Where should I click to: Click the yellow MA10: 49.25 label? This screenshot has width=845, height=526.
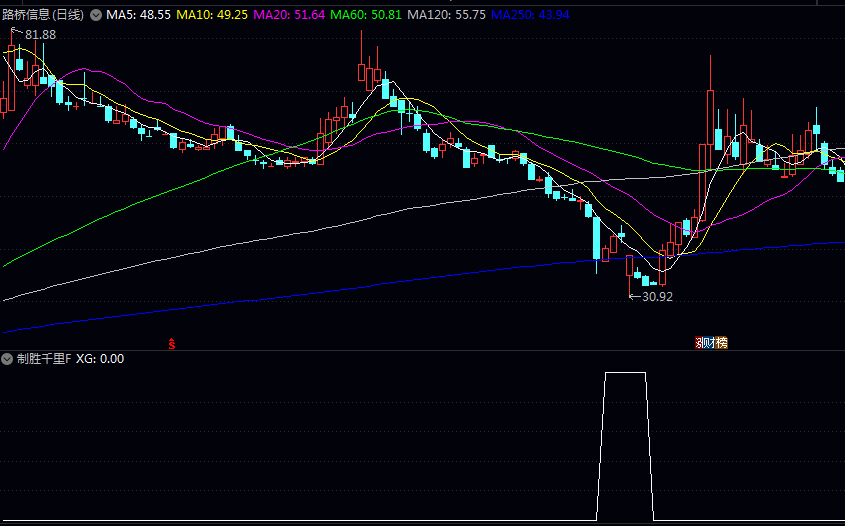(212, 15)
